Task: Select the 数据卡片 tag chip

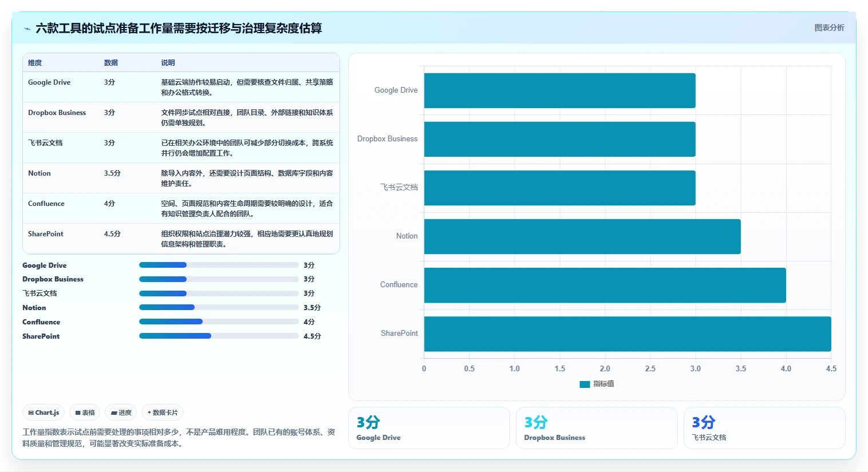Action: pyautogui.click(x=163, y=412)
